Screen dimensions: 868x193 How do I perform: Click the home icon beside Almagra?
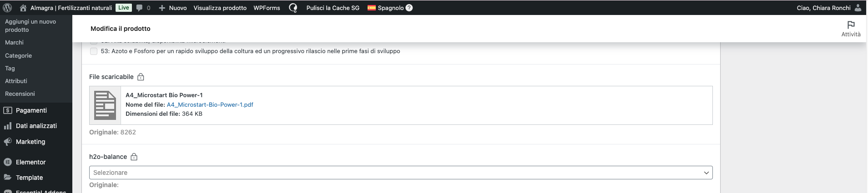[23, 8]
